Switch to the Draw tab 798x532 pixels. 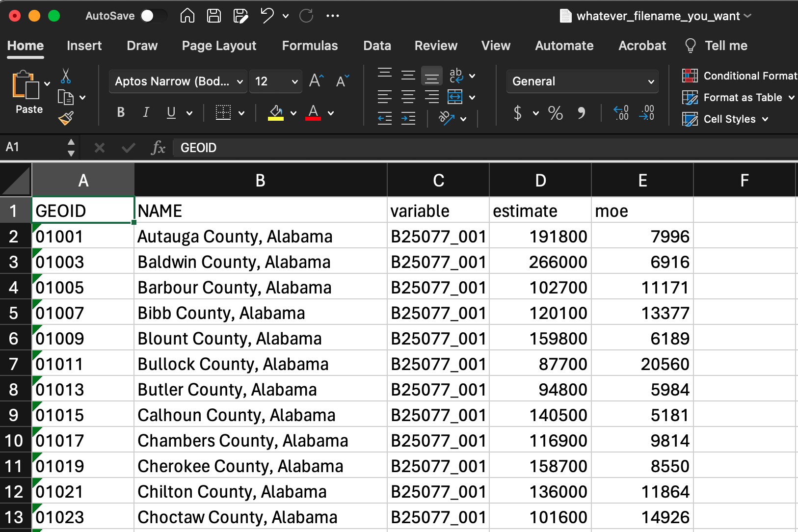(142, 46)
